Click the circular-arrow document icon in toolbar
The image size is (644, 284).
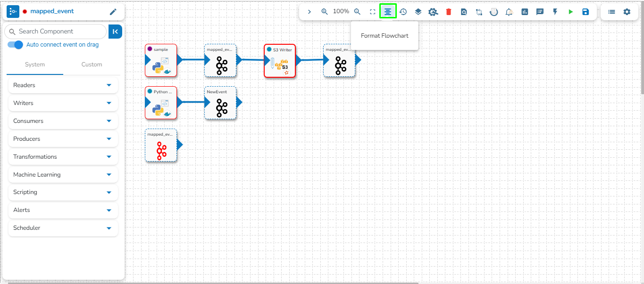[494, 12]
